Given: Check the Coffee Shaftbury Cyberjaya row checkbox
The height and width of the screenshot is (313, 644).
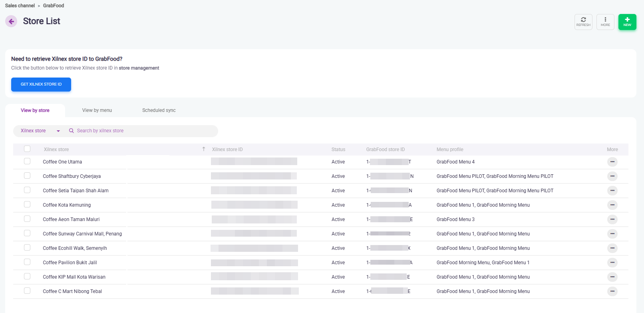Looking at the screenshot, I should [x=27, y=176].
